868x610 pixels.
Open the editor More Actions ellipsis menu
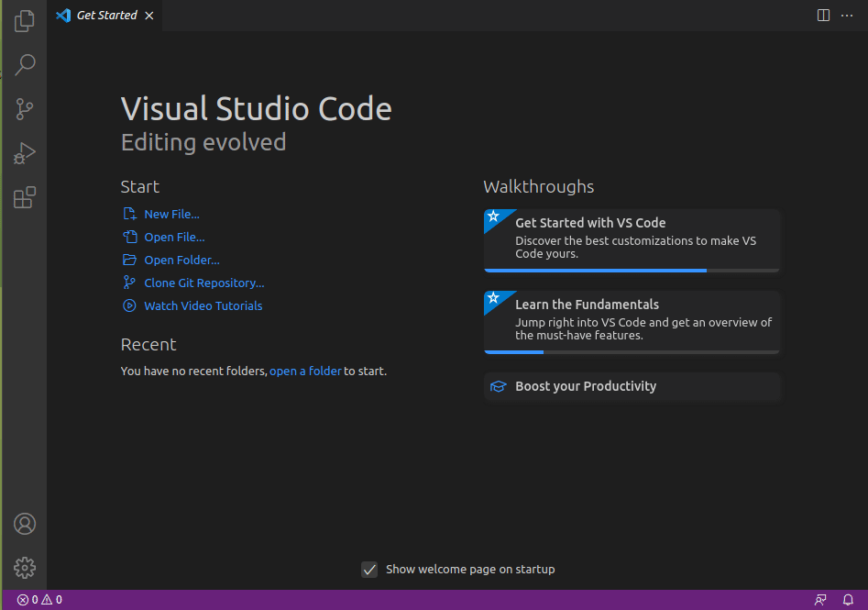(846, 15)
